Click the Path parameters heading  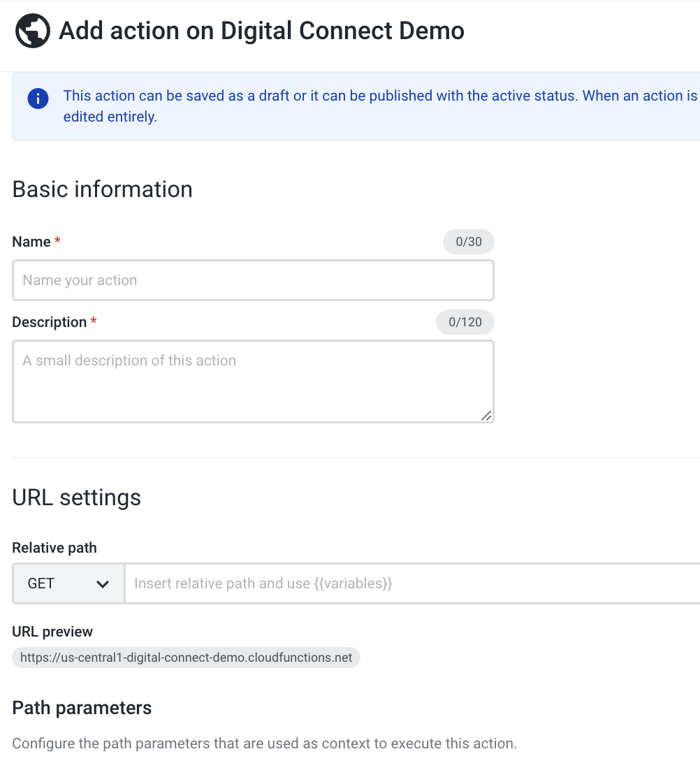(82, 707)
